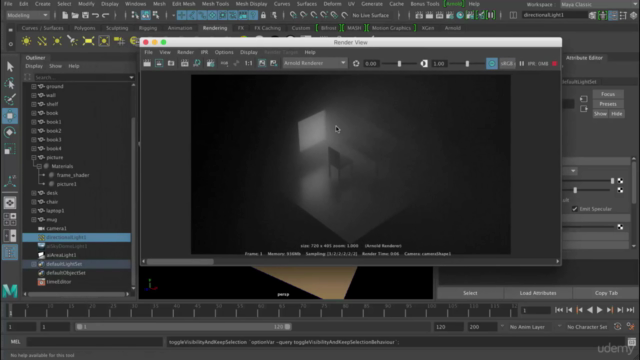
Task: Click Load Attributes button
Action: pyautogui.click(x=538, y=293)
